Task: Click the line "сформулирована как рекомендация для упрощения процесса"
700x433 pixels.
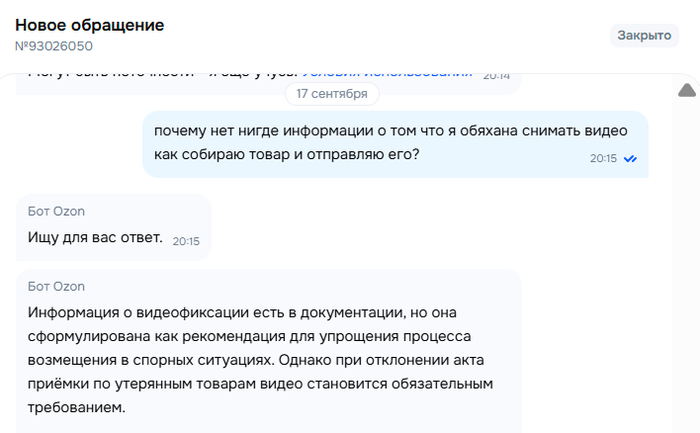Action: [249, 336]
